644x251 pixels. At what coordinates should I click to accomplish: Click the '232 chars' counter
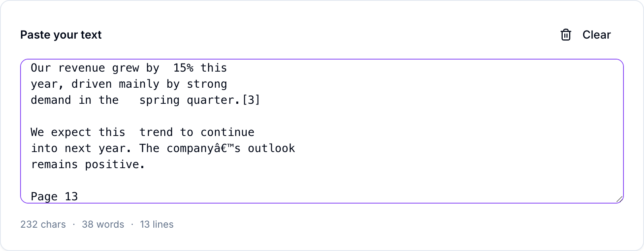coord(43,224)
